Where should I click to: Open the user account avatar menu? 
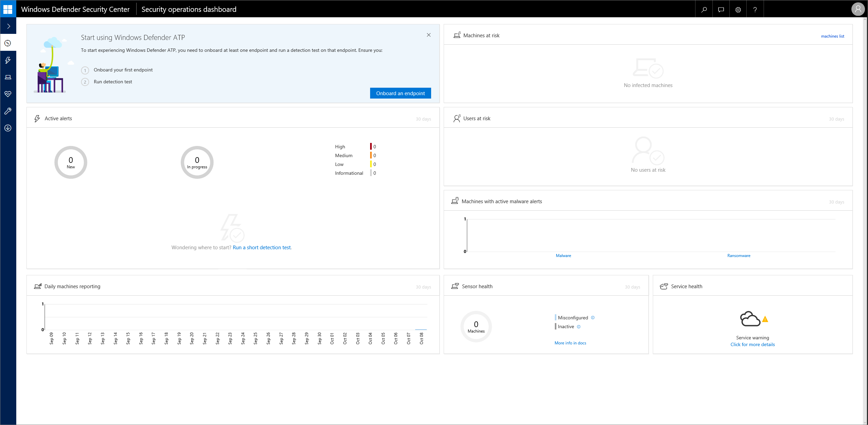coord(857,9)
